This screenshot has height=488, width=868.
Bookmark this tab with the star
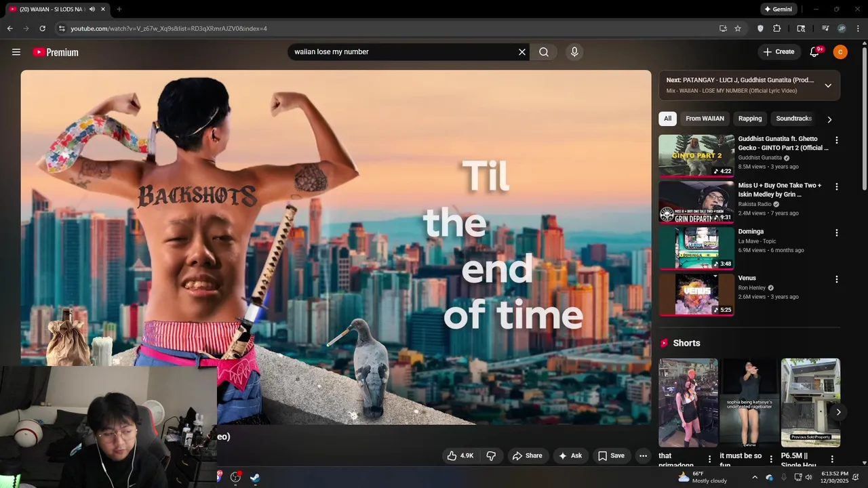pos(738,28)
